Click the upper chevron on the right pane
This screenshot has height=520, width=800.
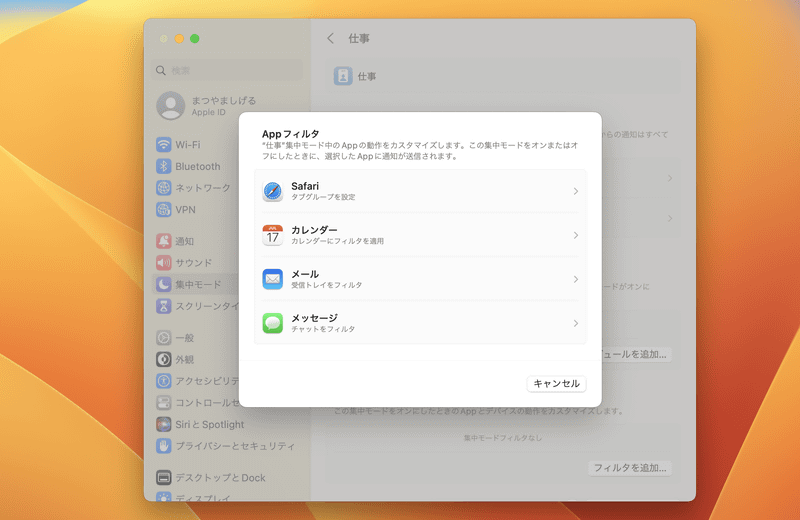coord(669,178)
